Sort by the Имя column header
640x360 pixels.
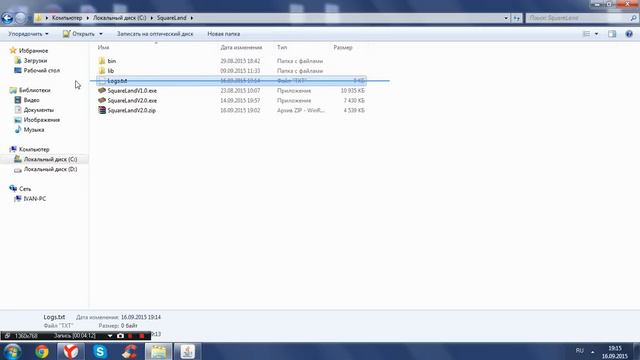104,47
